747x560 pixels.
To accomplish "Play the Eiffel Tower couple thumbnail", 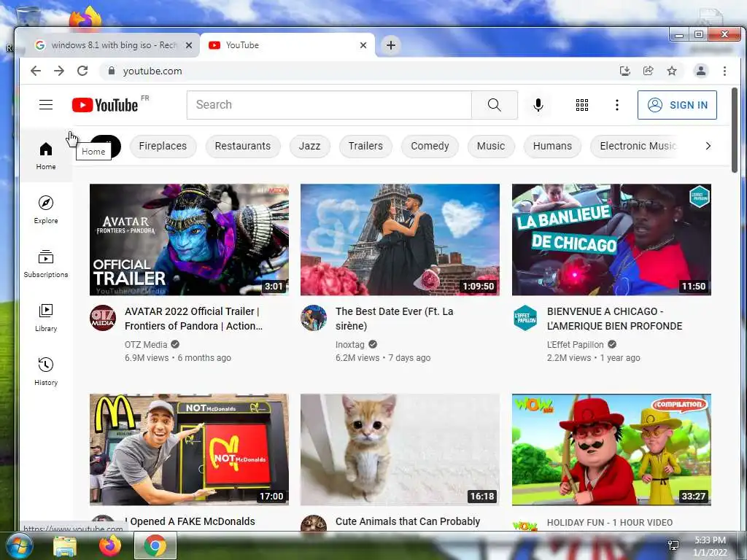I will [x=400, y=239].
